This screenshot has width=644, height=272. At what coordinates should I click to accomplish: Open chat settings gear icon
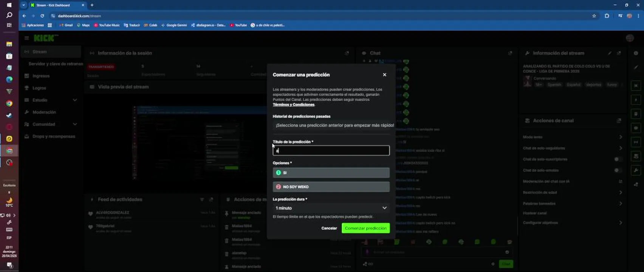(493, 264)
